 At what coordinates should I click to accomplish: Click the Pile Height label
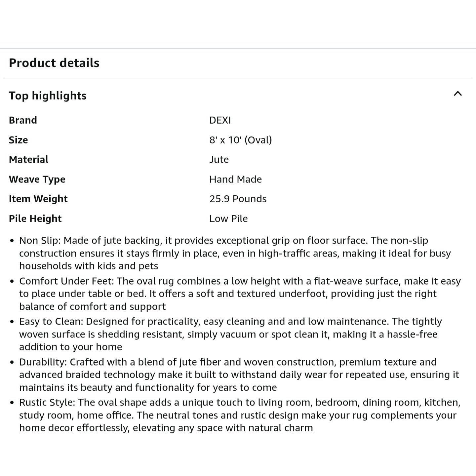point(35,218)
